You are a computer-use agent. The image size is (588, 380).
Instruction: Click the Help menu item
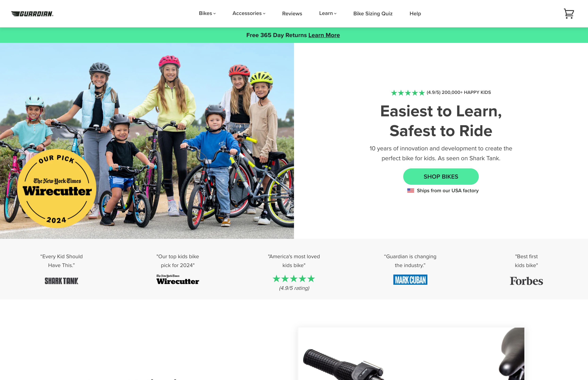click(x=414, y=13)
